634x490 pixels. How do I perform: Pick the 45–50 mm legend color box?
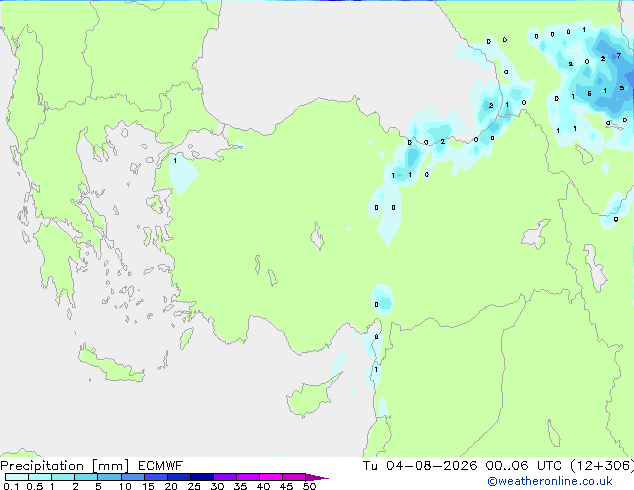tap(294, 477)
